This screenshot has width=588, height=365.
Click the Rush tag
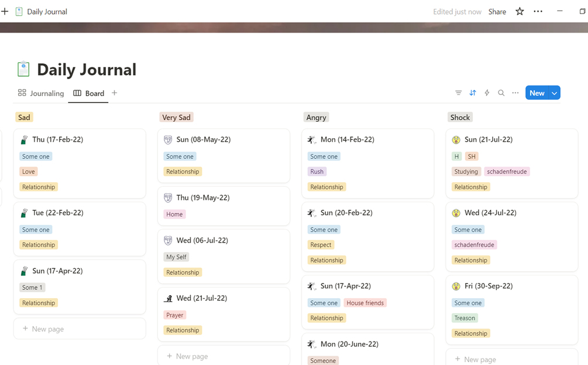[x=317, y=172]
